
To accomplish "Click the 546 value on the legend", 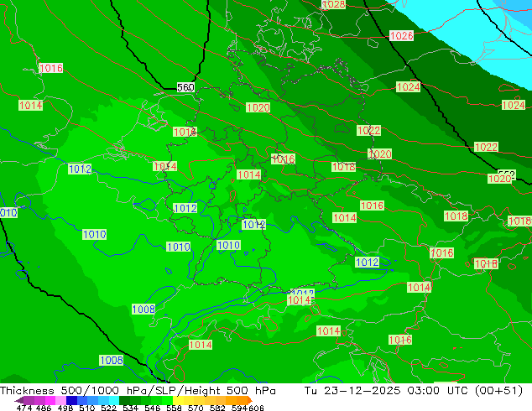I will (x=152, y=408).
